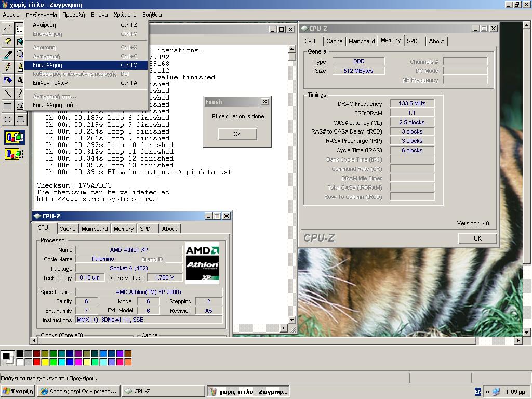The height and width of the screenshot is (399, 532).
Task: Click the 'Checksum: 175AFDDC' text line
Action: [74, 185]
